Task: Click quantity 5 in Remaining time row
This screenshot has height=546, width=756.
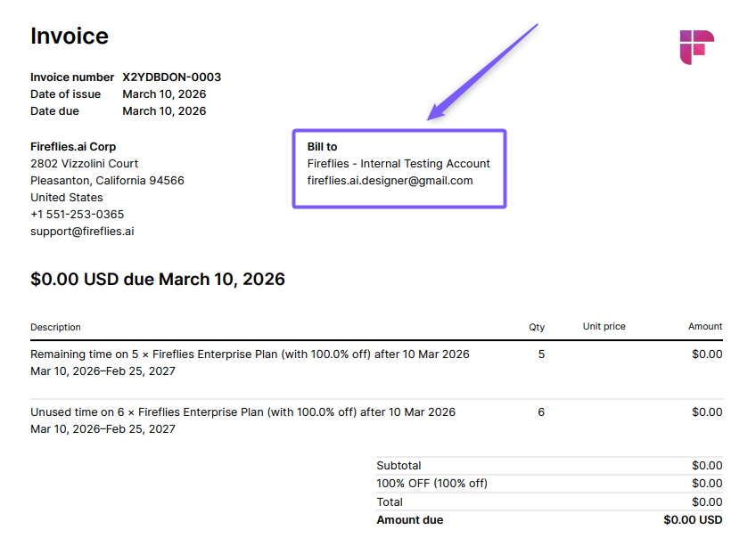Action: [541, 354]
